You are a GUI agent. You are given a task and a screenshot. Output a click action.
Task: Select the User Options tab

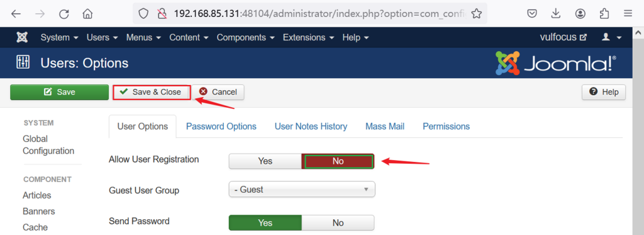point(143,127)
